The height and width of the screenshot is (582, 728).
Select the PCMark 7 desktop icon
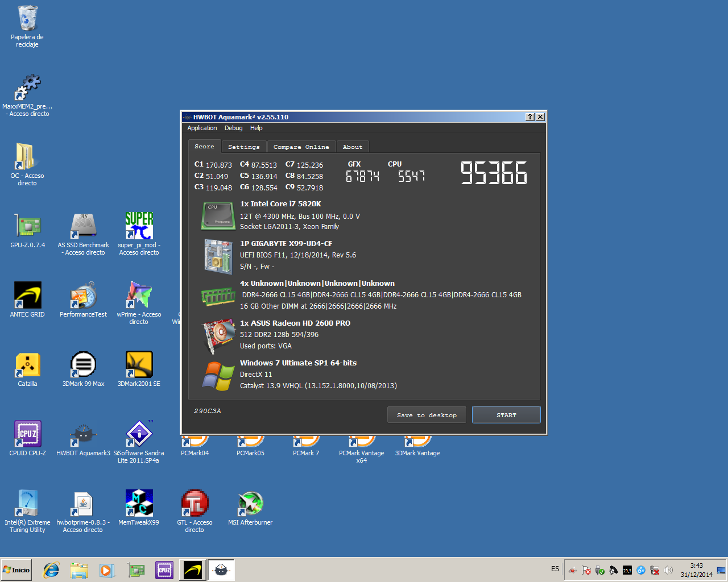306,442
